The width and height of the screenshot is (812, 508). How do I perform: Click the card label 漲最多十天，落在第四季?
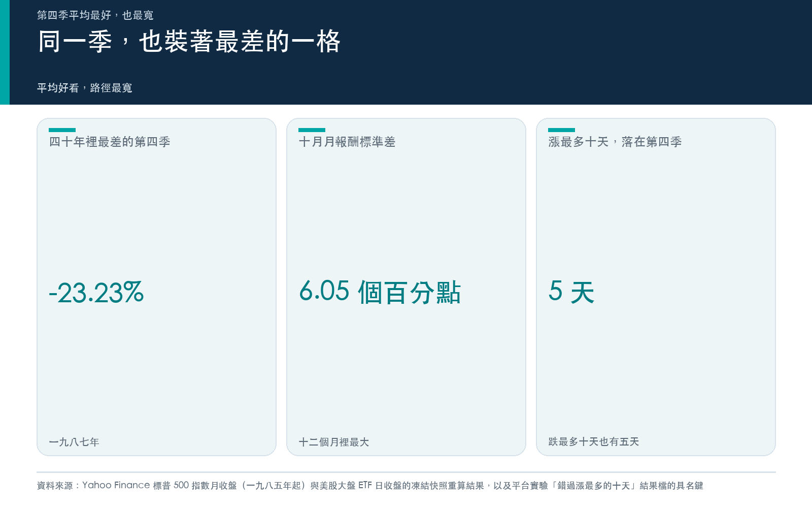pyautogui.click(x=615, y=142)
